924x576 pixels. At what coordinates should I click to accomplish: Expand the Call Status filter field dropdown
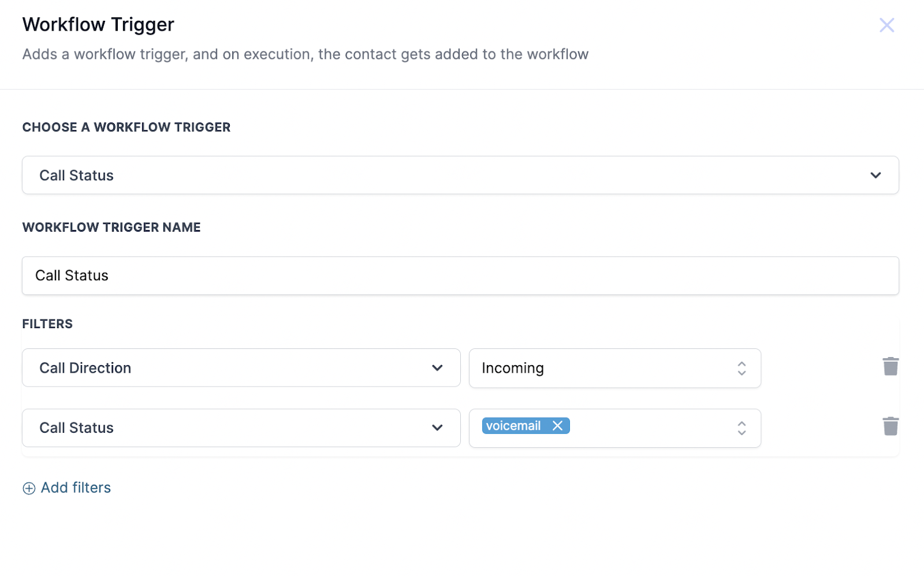pos(241,428)
